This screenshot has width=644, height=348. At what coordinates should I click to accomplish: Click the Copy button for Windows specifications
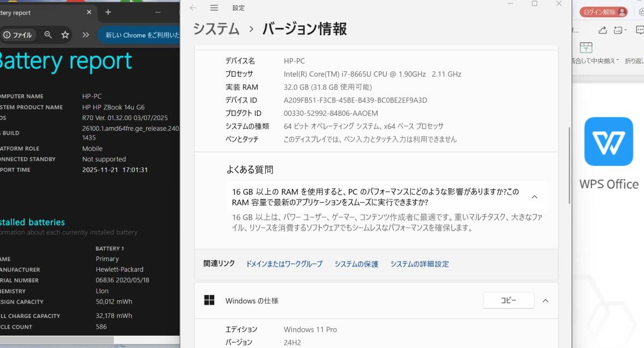(x=509, y=300)
